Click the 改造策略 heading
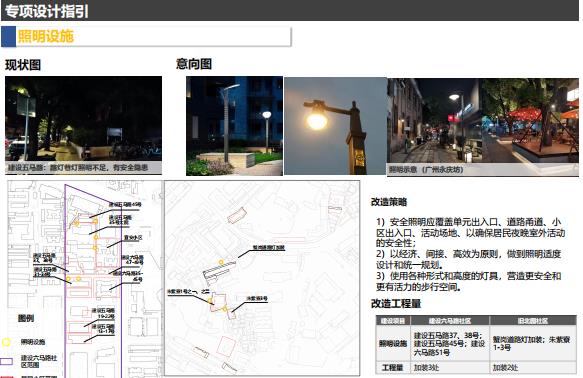 [389, 202]
